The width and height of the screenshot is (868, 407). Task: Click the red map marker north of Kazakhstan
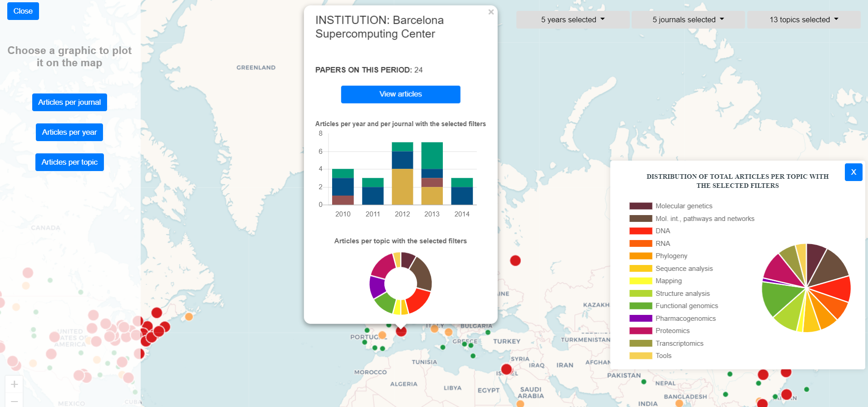[x=515, y=260]
